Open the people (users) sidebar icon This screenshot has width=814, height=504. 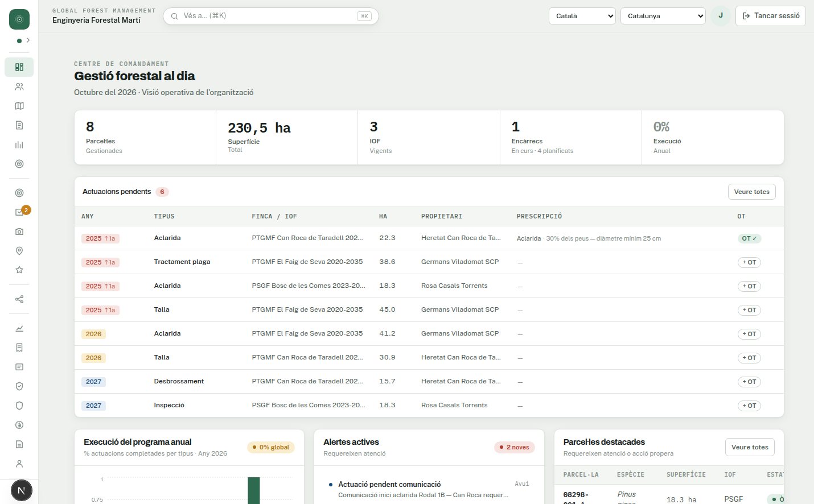coord(19,86)
